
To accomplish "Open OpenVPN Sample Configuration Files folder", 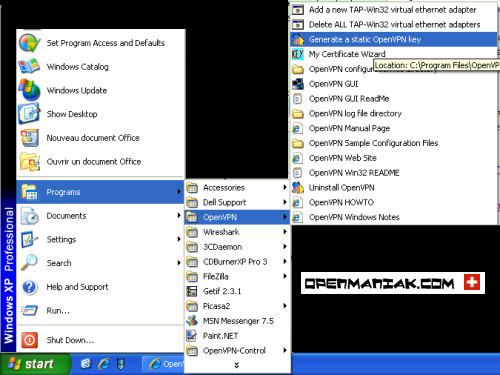I will 394,143.
